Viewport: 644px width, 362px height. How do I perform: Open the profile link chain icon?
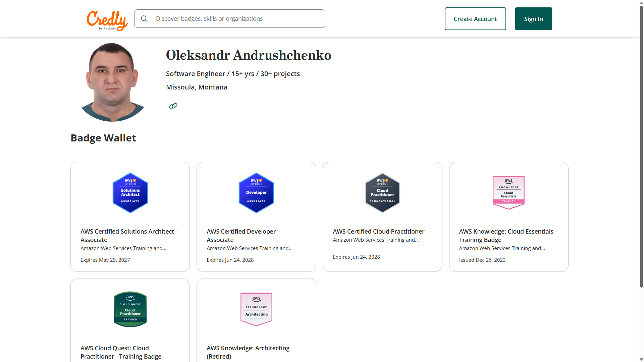point(173,106)
